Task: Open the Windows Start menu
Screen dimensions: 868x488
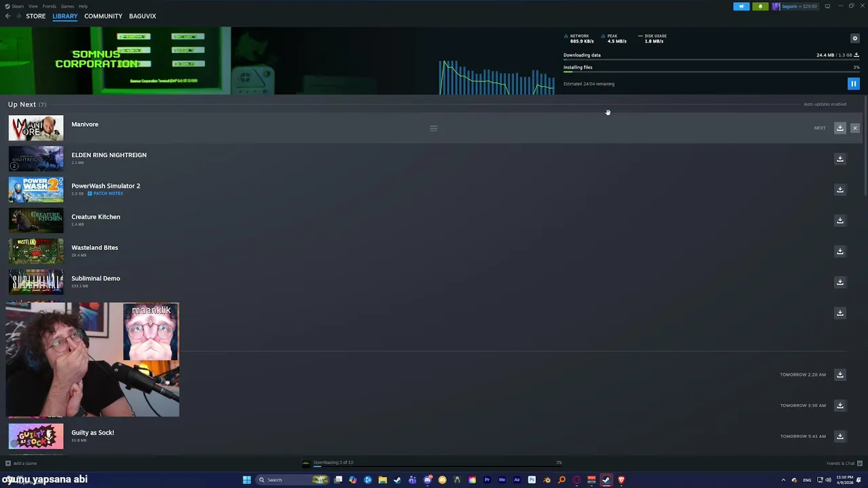Action: tap(247, 480)
